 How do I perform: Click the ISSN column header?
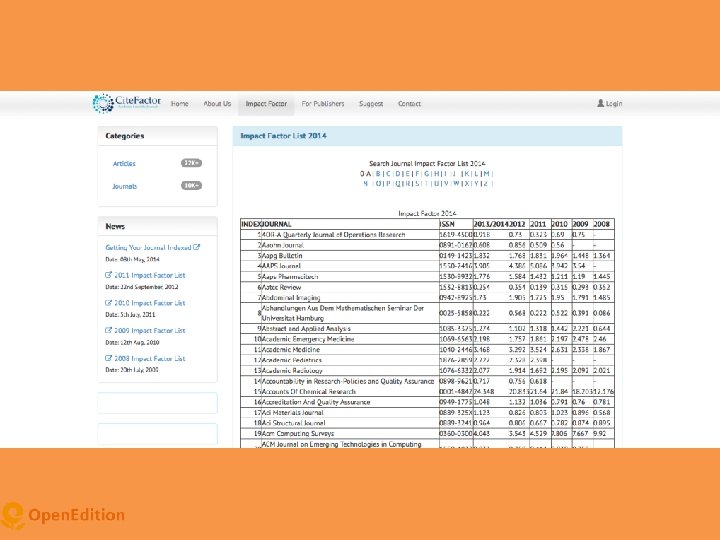click(x=447, y=224)
